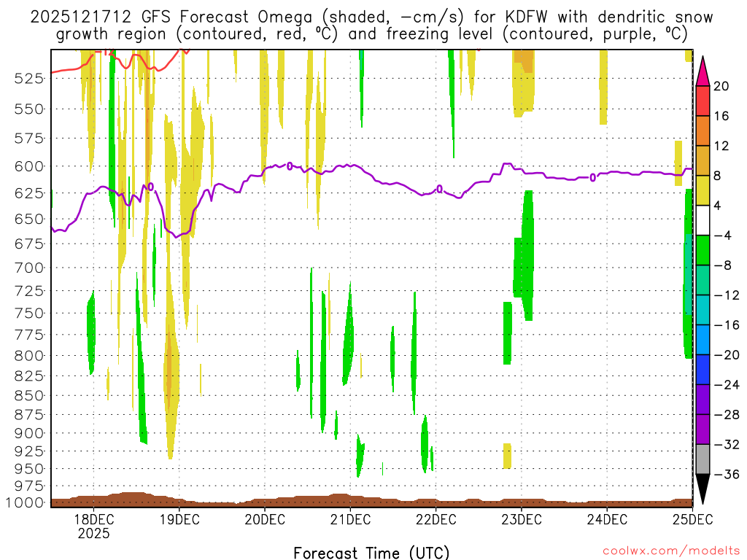Screen dimensions: 747x560
Task: Click the colorbar value -32
Action: pos(727,445)
